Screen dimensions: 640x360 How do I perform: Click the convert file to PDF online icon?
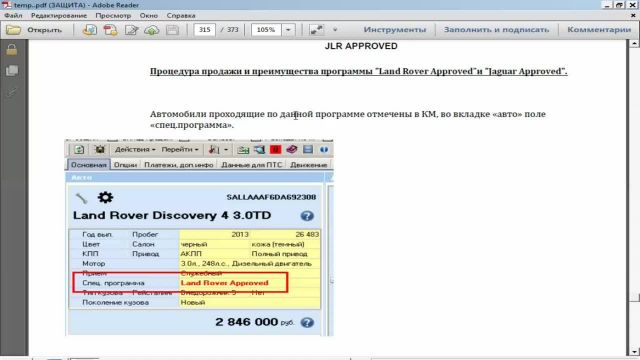coord(89,30)
